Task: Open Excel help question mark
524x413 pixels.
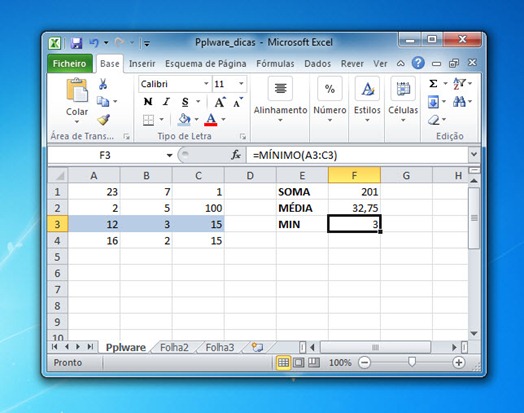Action: click(418, 63)
